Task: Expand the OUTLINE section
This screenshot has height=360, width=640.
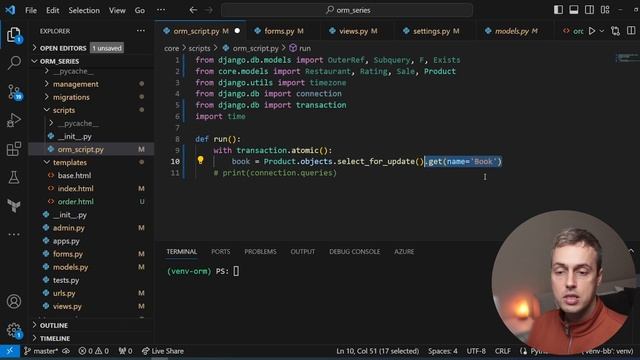Action: (91, 325)
